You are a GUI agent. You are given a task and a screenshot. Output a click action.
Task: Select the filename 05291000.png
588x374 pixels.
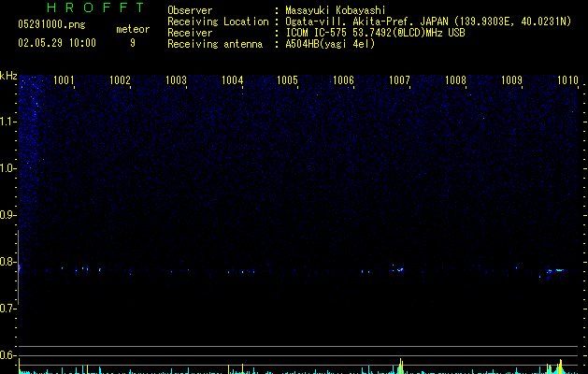tap(51, 24)
